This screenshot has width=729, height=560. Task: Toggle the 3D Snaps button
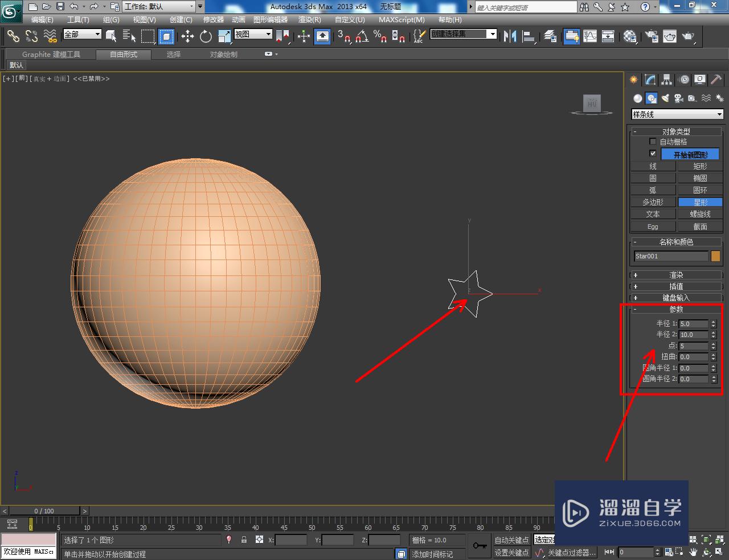343,36
